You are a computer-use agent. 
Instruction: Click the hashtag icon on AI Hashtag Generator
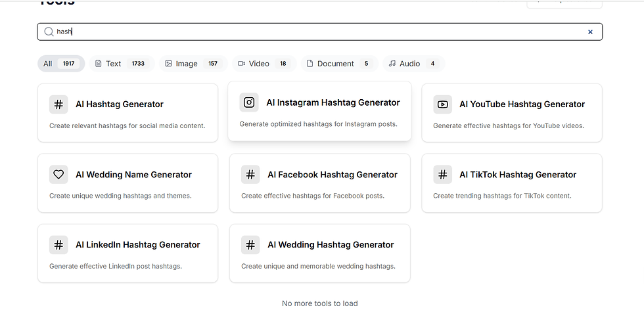(58, 104)
